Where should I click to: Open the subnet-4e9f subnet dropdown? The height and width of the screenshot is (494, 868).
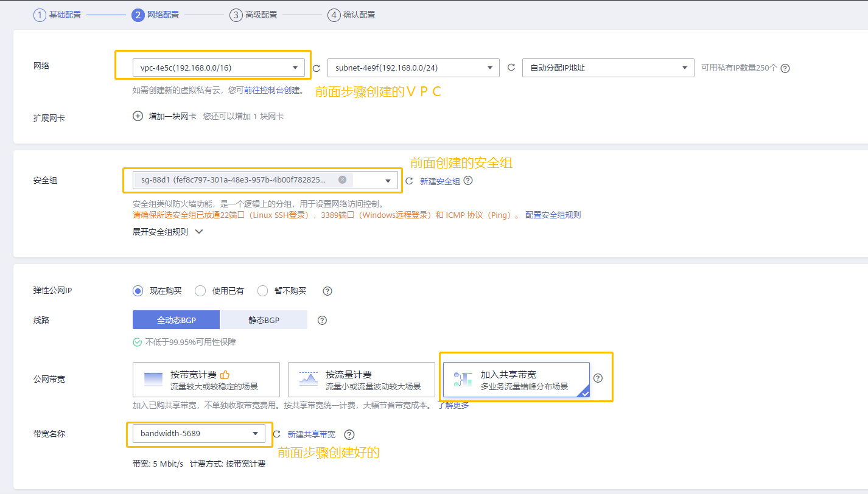point(413,68)
